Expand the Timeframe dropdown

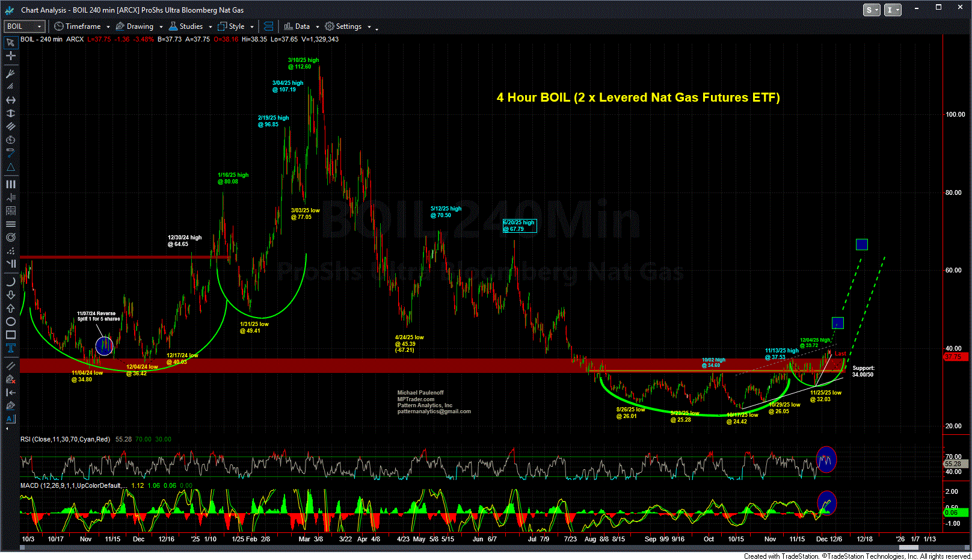[x=82, y=26]
